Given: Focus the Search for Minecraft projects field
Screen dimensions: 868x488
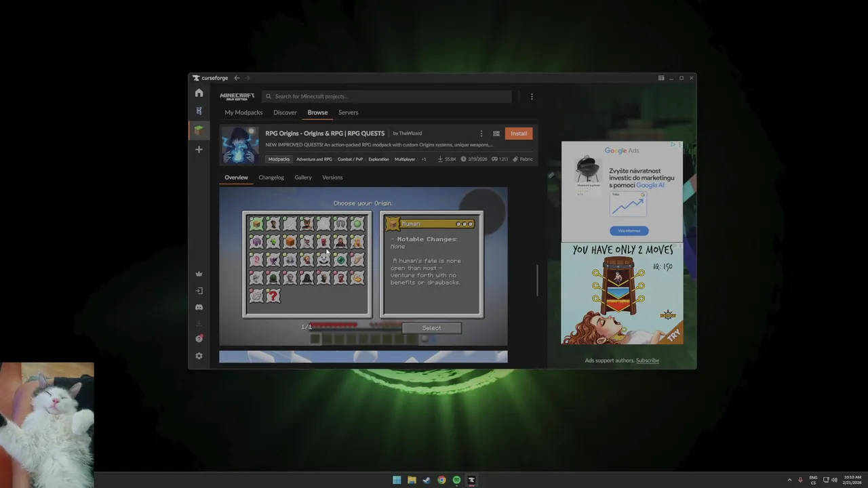Looking at the screenshot, I should point(387,96).
